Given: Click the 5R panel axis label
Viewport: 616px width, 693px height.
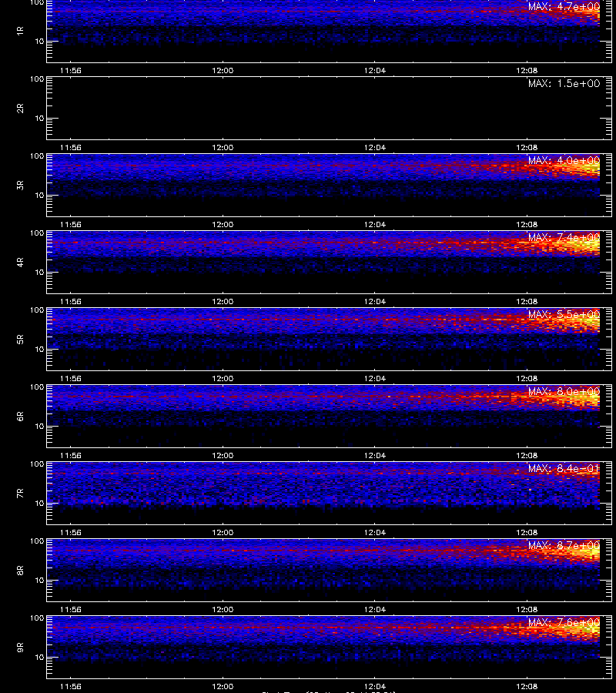Looking at the screenshot, I should [20, 340].
